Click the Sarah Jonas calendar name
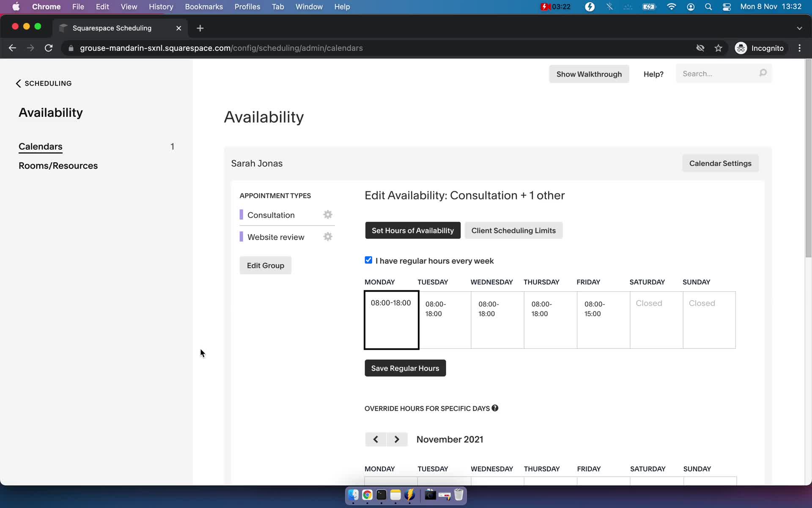Image resolution: width=812 pixels, height=508 pixels. point(257,163)
